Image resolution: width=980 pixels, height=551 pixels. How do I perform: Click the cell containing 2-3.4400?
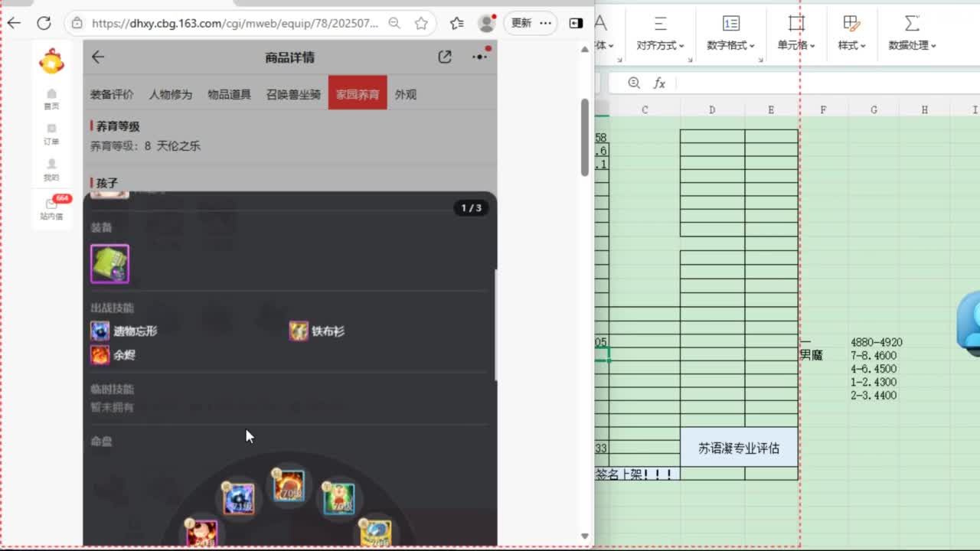click(x=874, y=396)
